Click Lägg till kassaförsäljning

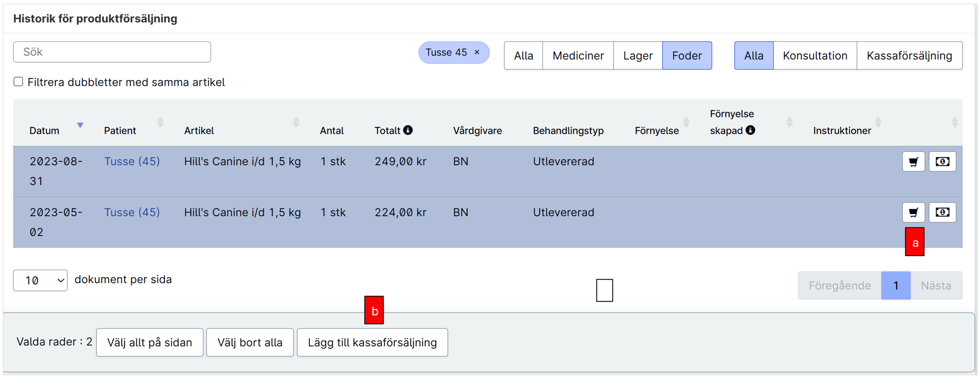coord(372,343)
